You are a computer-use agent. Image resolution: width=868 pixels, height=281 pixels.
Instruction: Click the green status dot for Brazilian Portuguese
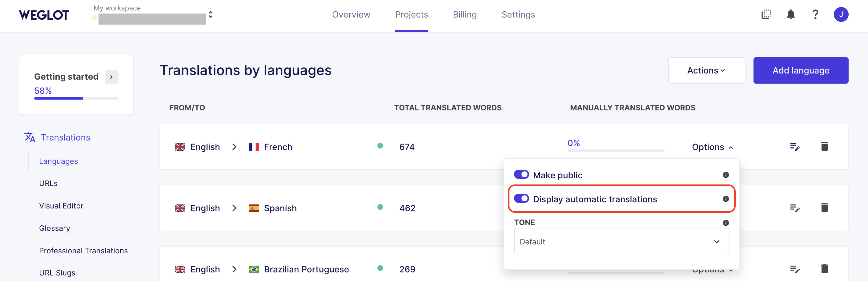click(380, 268)
